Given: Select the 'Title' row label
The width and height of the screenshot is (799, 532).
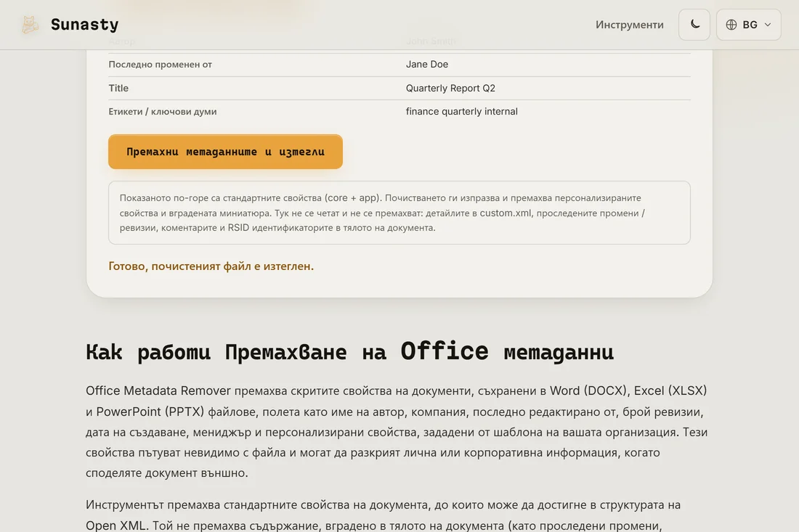Looking at the screenshot, I should point(118,88).
